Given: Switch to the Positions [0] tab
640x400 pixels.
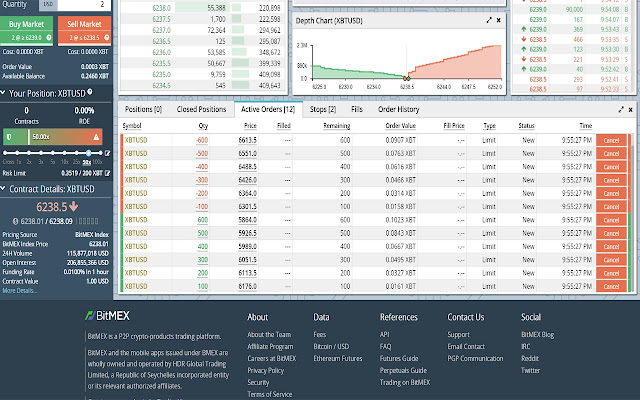Looking at the screenshot, I should pyautogui.click(x=143, y=109).
